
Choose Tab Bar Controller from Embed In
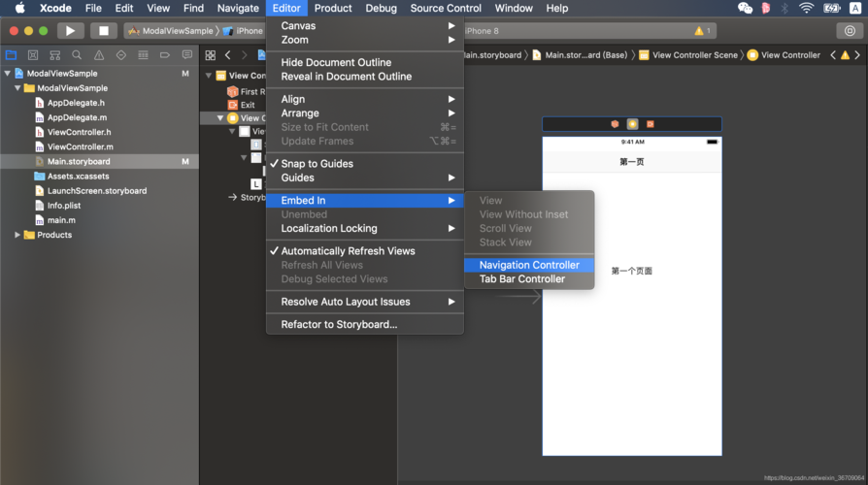pyautogui.click(x=529, y=279)
